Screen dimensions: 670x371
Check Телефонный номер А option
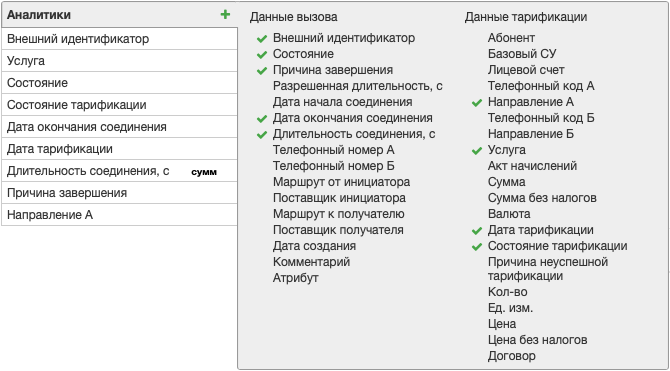(334, 150)
